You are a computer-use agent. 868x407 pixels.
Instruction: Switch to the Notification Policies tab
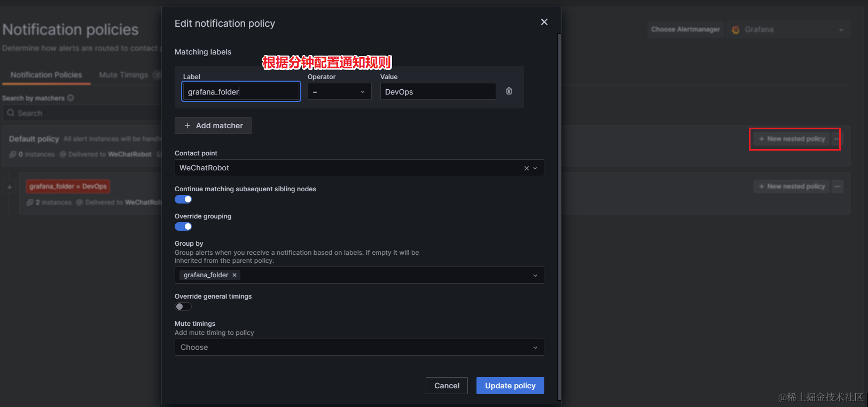coord(46,75)
